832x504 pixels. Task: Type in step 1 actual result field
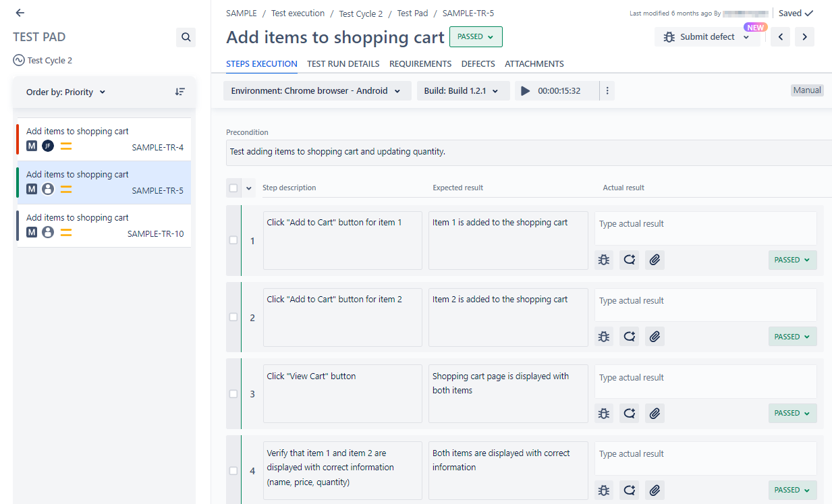[x=705, y=225]
